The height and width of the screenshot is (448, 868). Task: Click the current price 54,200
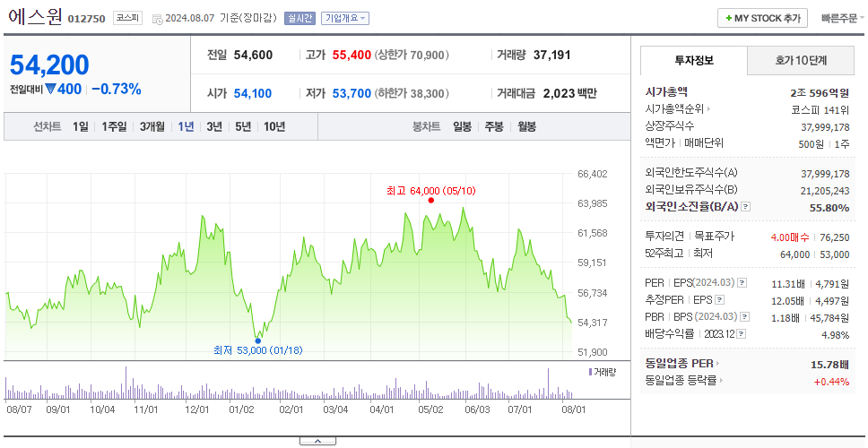click(x=50, y=65)
